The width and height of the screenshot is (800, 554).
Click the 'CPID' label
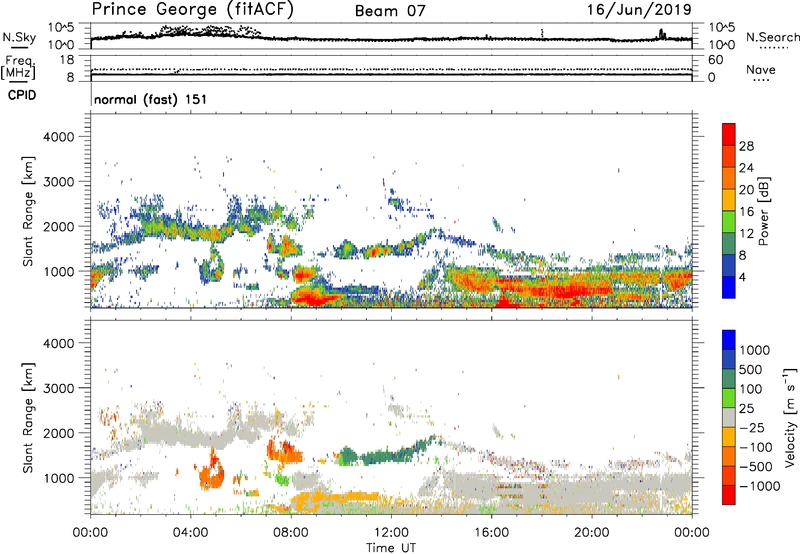pos(22,95)
